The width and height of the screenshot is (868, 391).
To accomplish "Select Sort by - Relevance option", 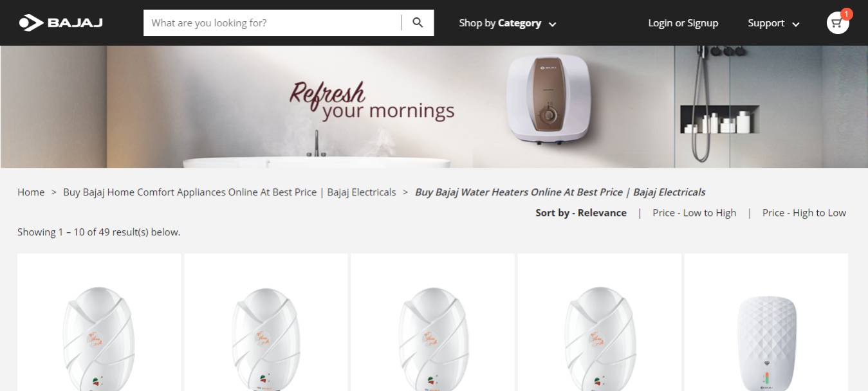I will (581, 213).
